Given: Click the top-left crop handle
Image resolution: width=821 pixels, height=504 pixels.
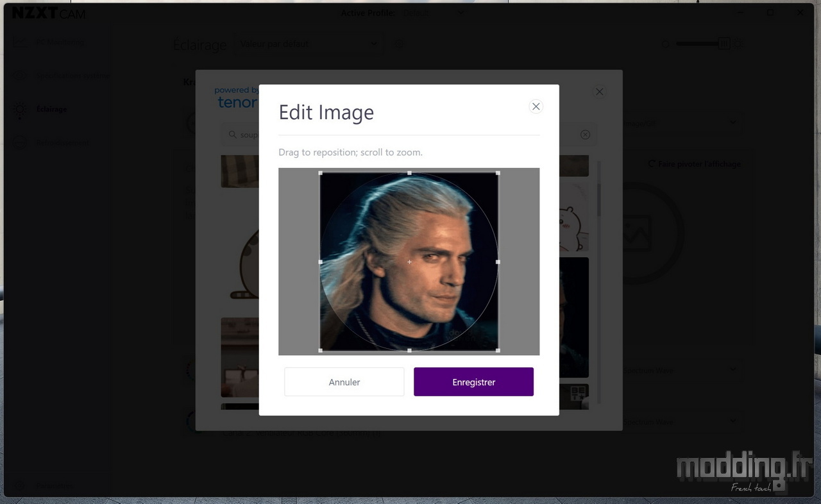Looking at the screenshot, I should coord(320,173).
